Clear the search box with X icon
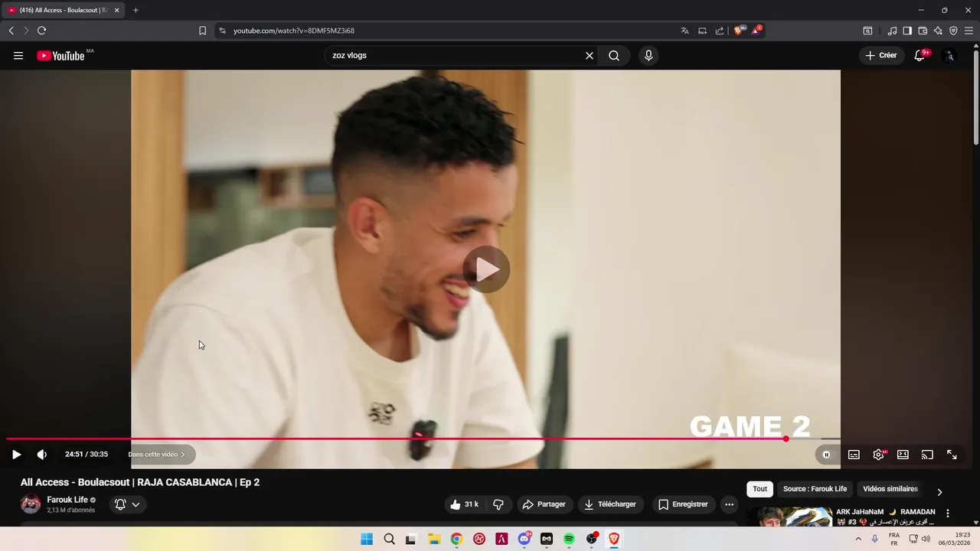The height and width of the screenshot is (551, 980). (x=590, y=56)
